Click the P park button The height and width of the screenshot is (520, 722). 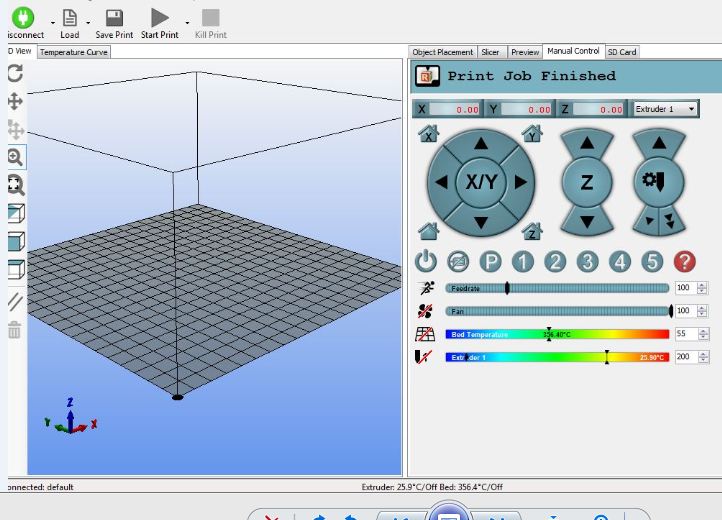(x=490, y=262)
